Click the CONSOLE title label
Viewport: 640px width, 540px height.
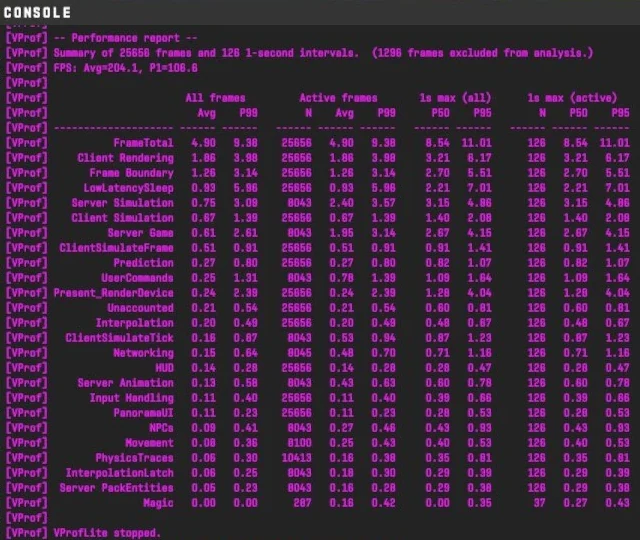coord(37,12)
